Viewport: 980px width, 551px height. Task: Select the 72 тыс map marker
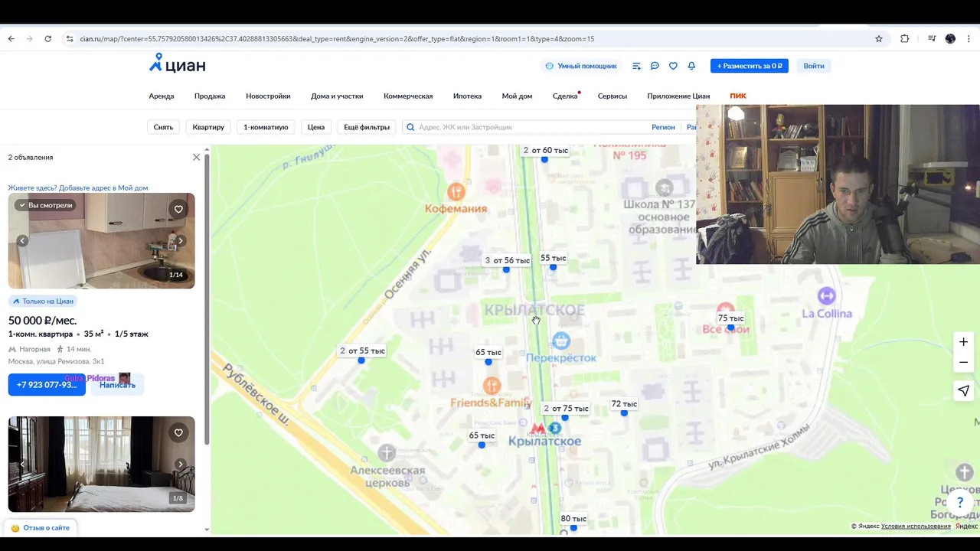point(624,404)
